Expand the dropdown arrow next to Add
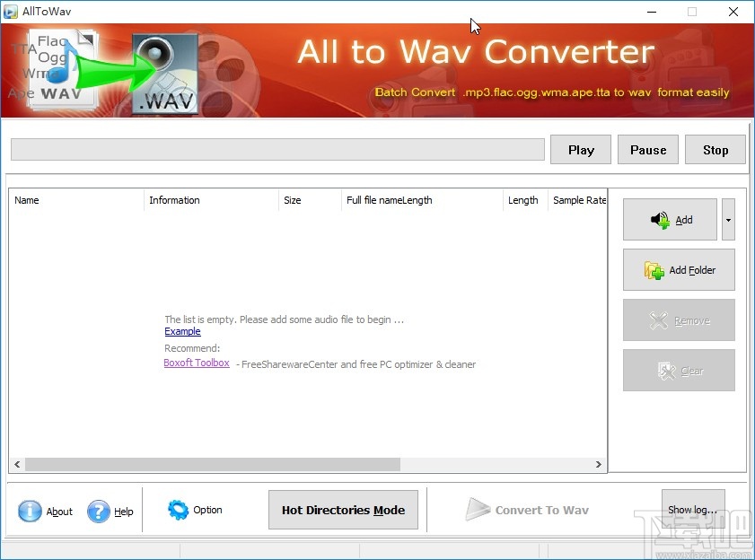 tap(728, 219)
